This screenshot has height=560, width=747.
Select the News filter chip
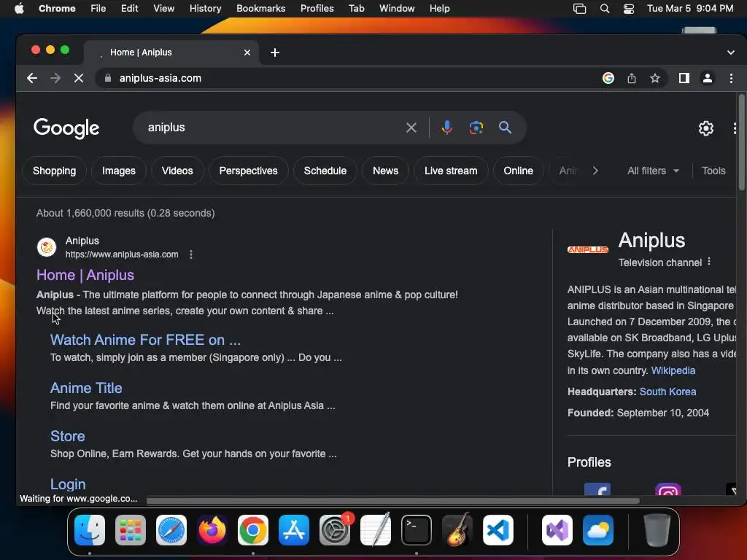click(385, 171)
